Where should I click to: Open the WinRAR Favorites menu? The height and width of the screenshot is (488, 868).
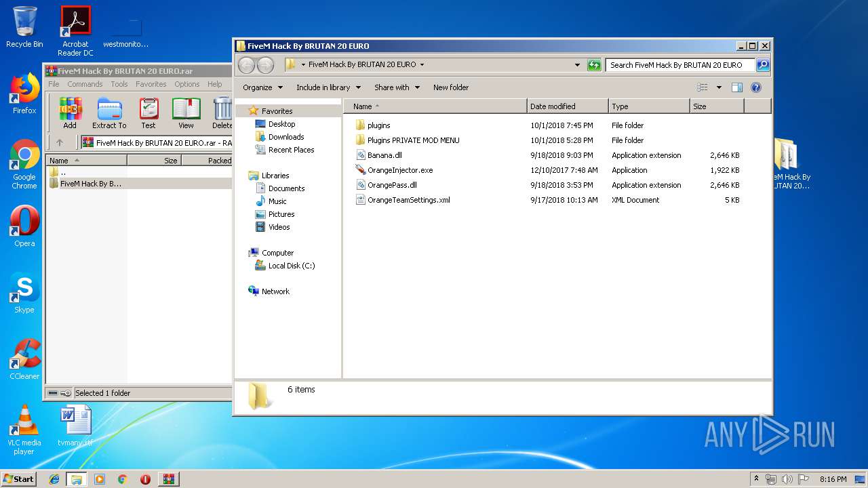[x=151, y=84]
